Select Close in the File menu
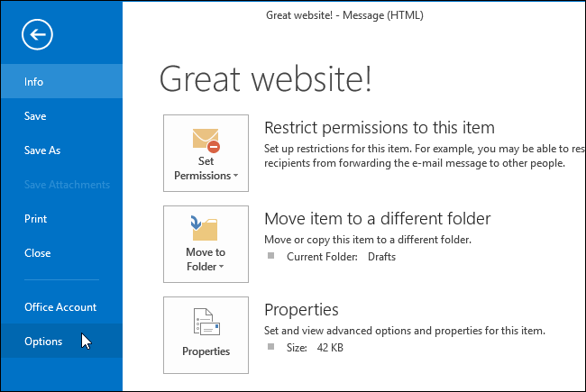Viewport: 586px width, 392px height. (x=61, y=253)
